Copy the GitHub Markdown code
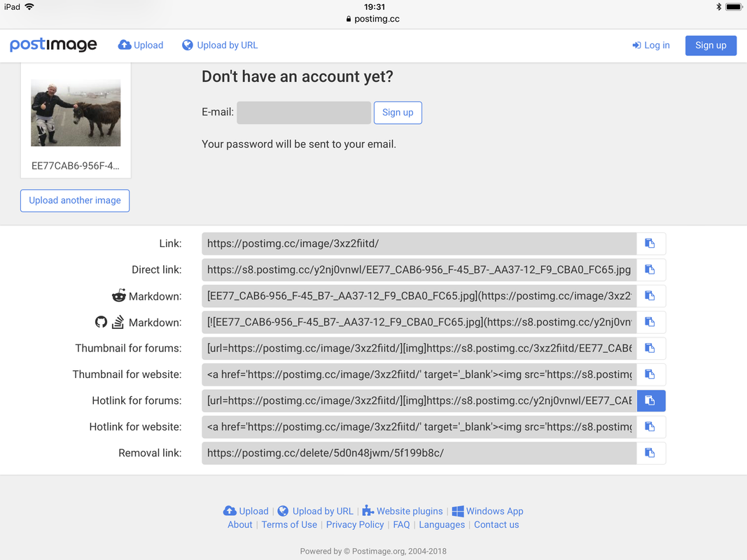 tap(651, 323)
